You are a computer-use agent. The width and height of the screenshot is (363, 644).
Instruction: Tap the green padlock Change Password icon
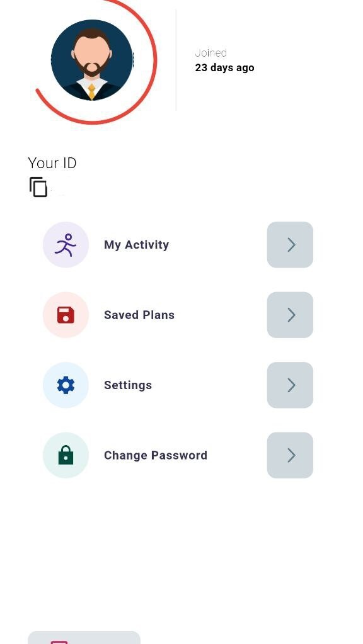click(x=66, y=455)
